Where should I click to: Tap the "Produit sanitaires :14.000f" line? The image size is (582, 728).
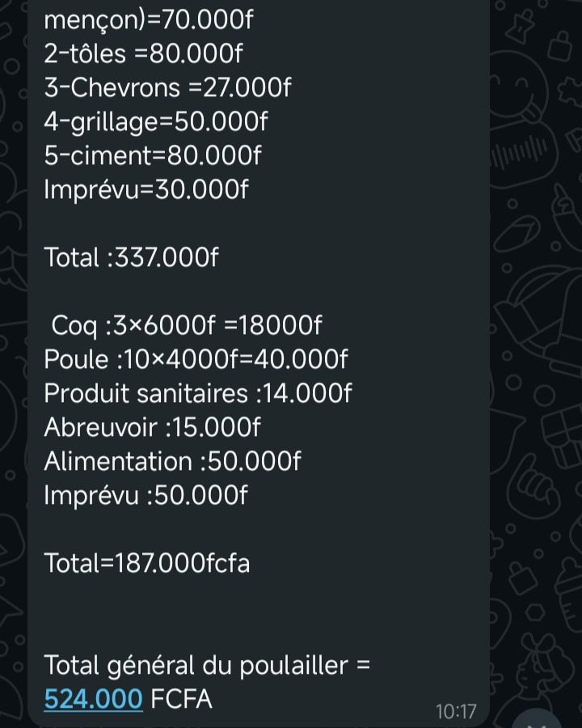pos(198,393)
